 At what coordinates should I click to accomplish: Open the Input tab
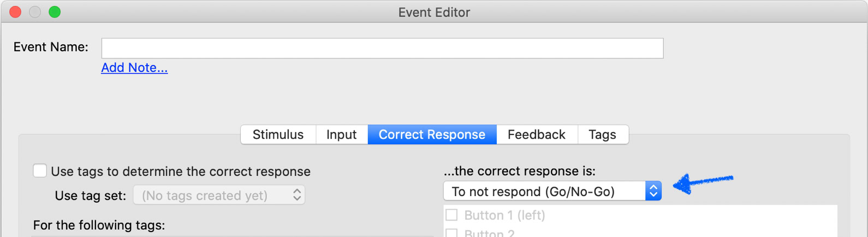[x=341, y=135]
